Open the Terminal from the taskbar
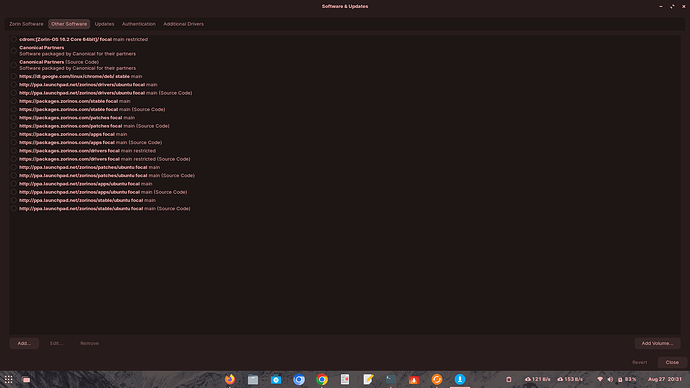This screenshot has height=388, width=690. 391,379
